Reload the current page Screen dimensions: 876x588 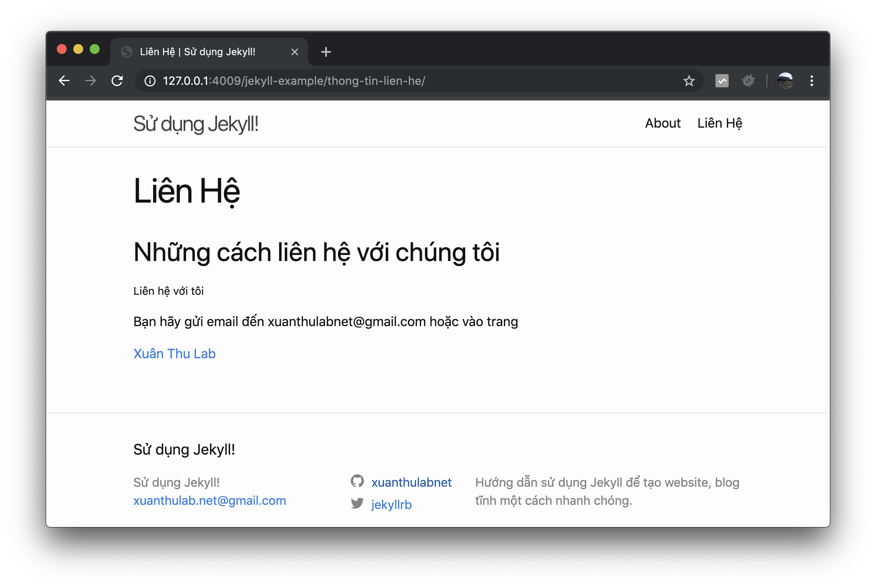117,81
